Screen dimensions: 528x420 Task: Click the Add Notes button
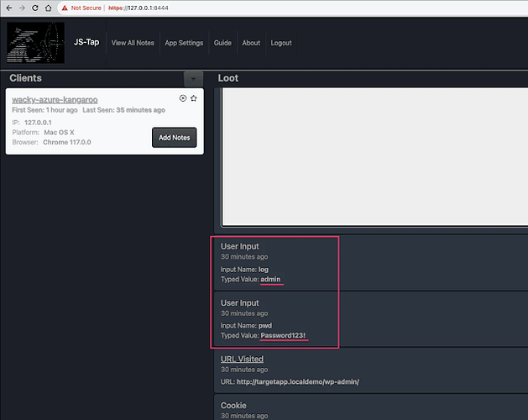click(x=174, y=138)
